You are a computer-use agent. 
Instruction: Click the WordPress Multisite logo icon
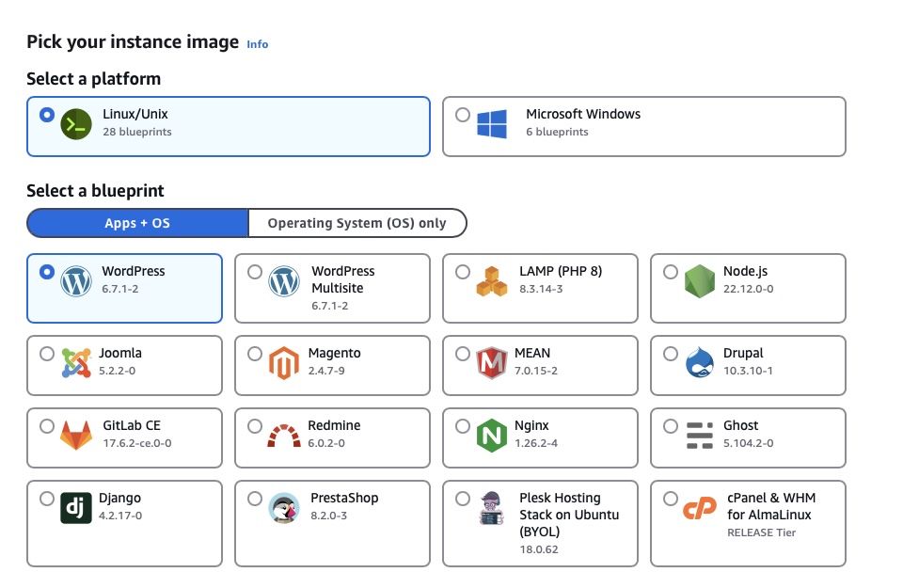click(x=284, y=281)
